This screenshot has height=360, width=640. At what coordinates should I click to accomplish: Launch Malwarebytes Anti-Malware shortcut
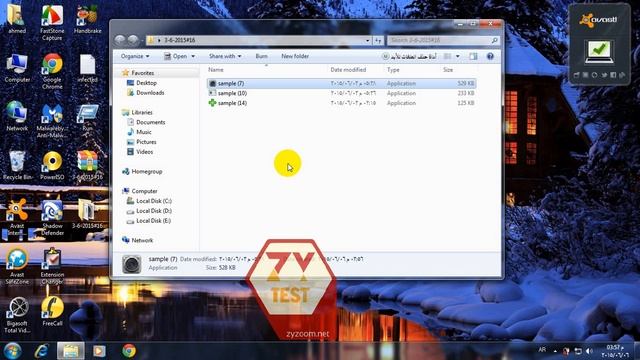point(52,120)
